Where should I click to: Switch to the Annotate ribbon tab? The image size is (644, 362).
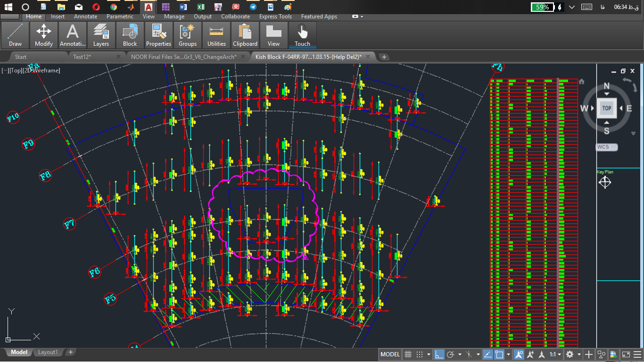[x=85, y=16]
